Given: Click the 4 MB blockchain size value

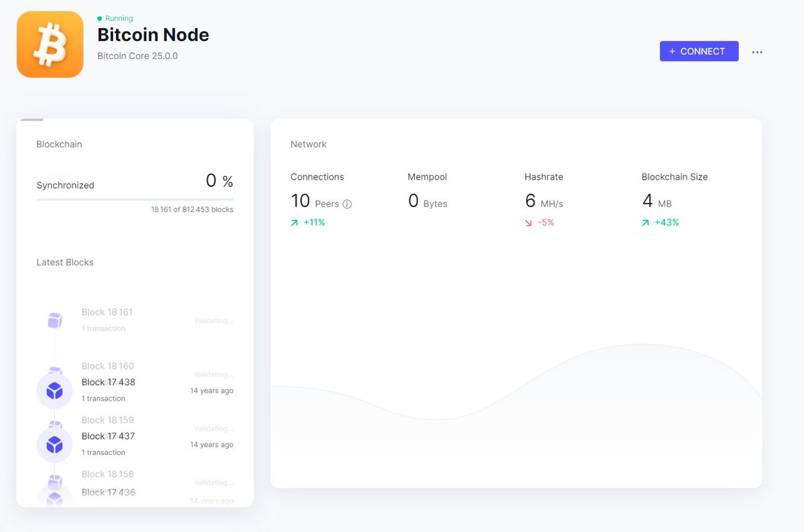Looking at the screenshot, I should coord(657,202).
